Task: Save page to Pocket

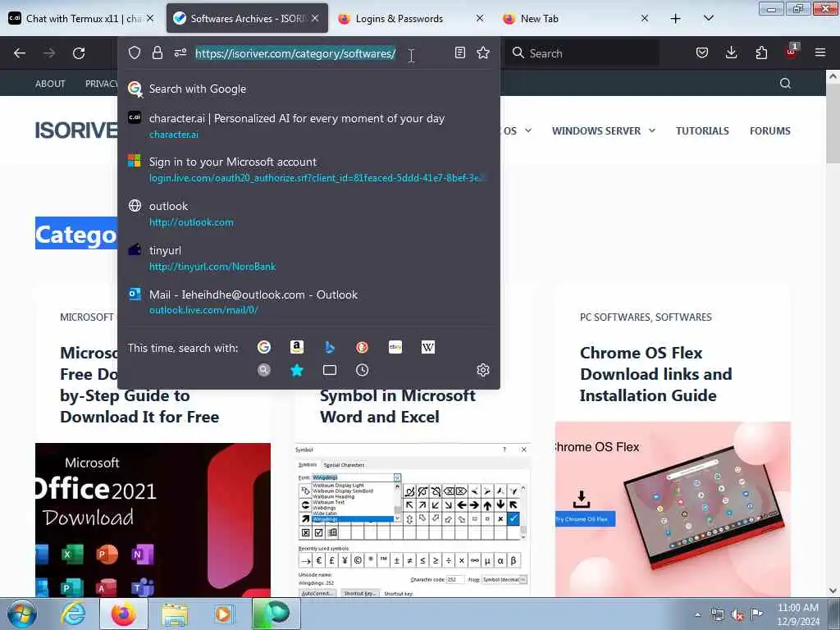Action: pos(702,52)
